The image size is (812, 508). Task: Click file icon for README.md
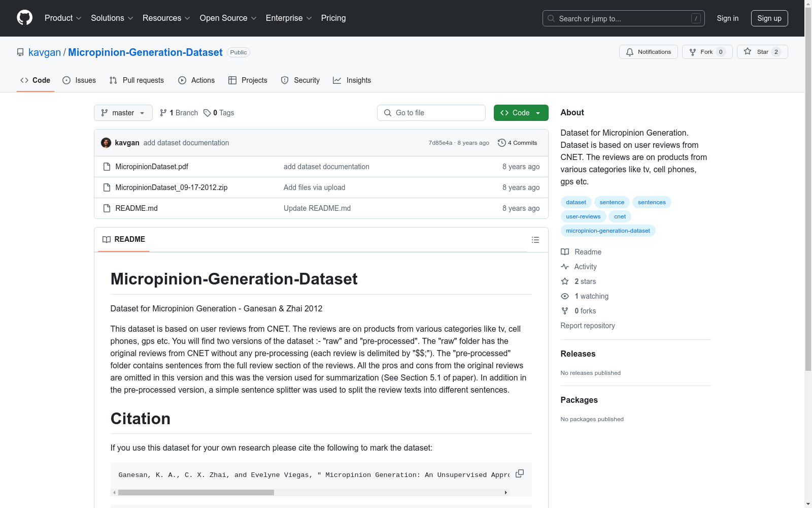(107, 208)
